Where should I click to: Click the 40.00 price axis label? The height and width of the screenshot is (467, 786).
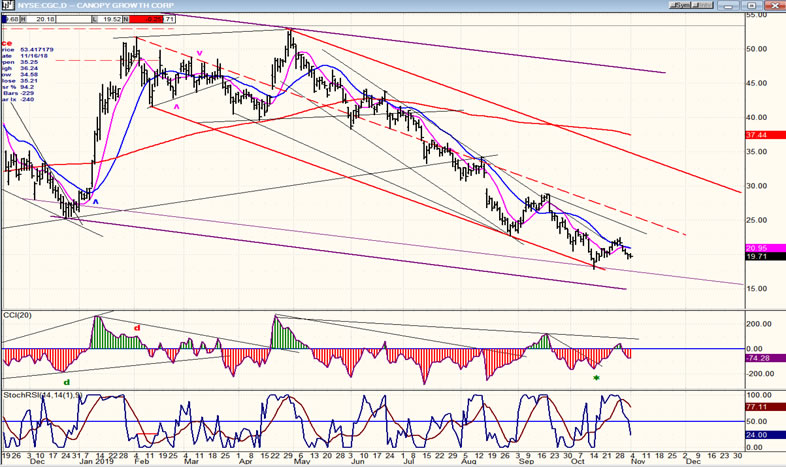756,117
